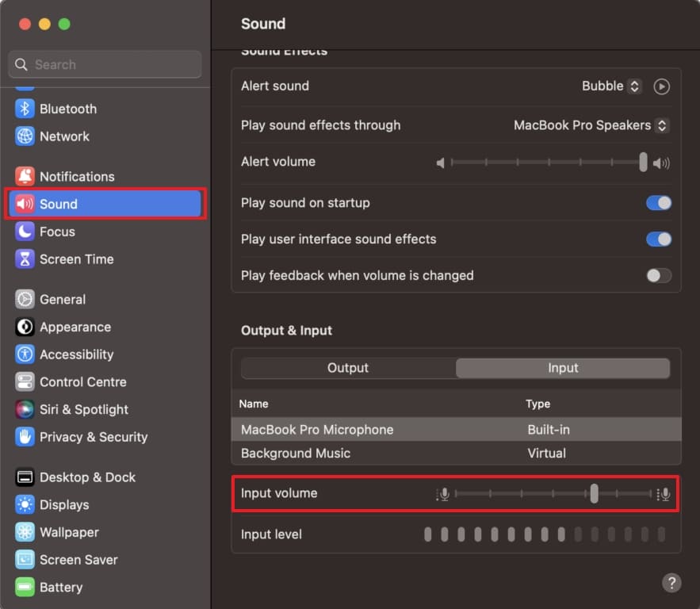Viewport: 700px width, 609px height.
Task: Click the Type column header
Action: point(537,404)
